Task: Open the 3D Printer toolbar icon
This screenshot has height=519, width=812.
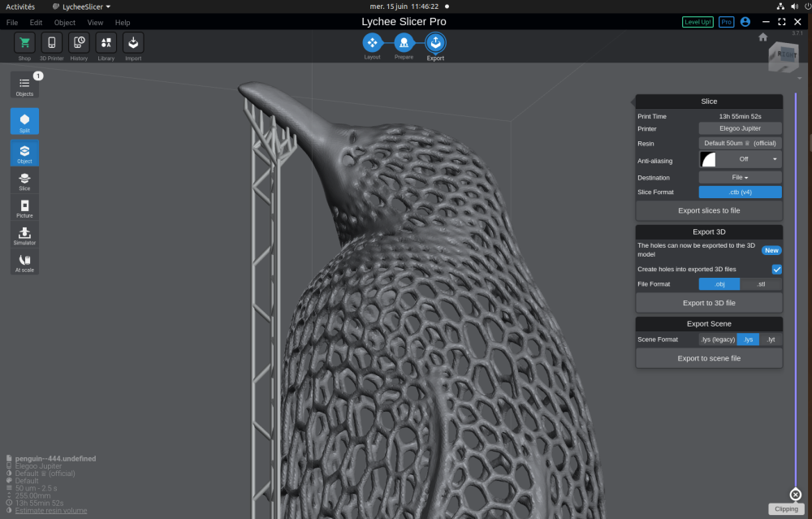Action: [x=52, y=43]
